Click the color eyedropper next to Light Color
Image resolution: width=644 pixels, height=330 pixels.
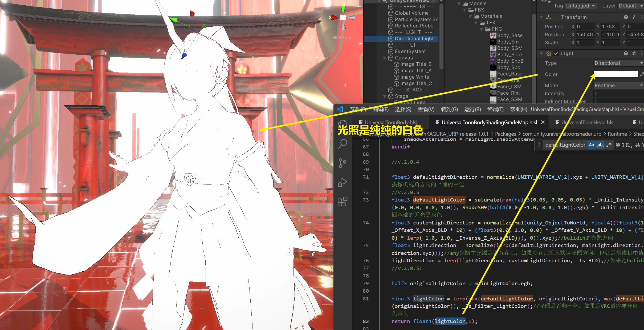[642, 74]
